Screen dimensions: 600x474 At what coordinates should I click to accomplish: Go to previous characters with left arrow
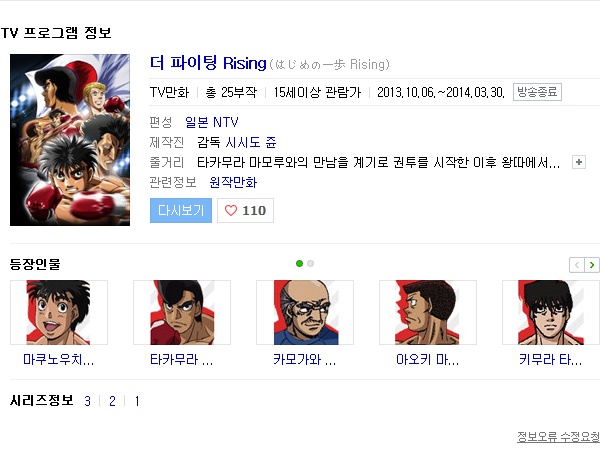click(x=577, y=265)
